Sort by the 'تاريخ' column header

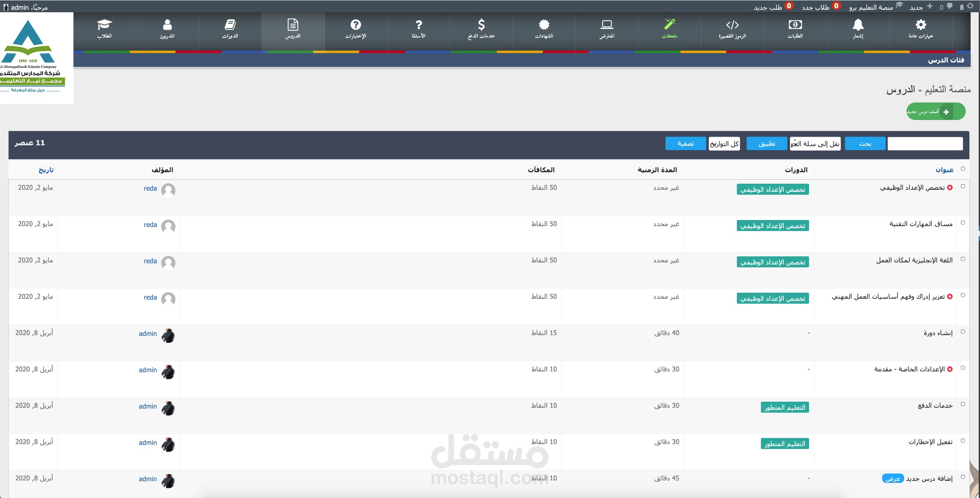pyautogui.click(x=46, y=170)
